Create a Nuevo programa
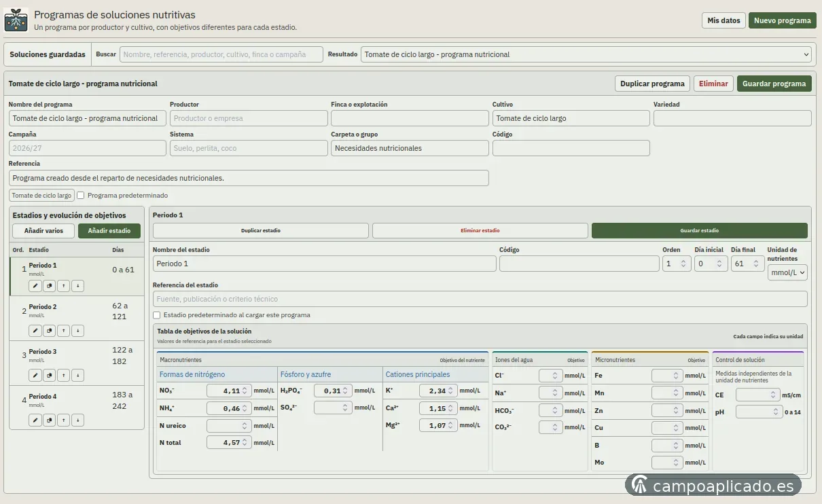 click(x=783, y=20)
